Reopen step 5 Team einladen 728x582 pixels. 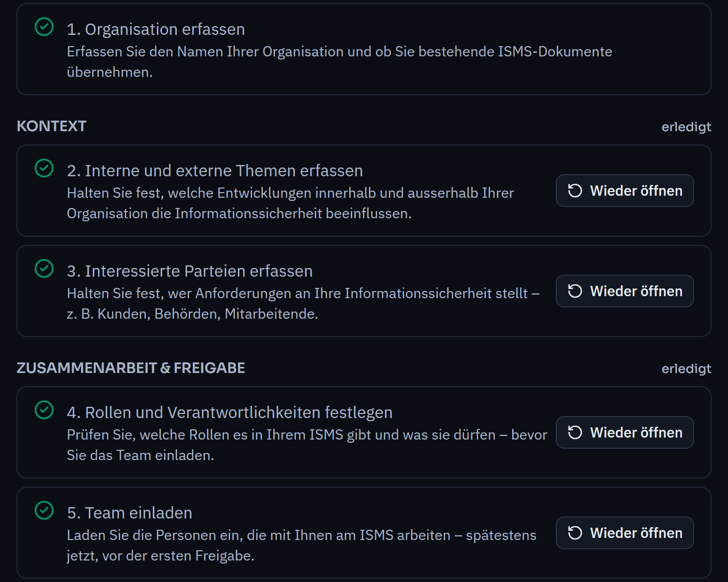(x=624, y=533)
